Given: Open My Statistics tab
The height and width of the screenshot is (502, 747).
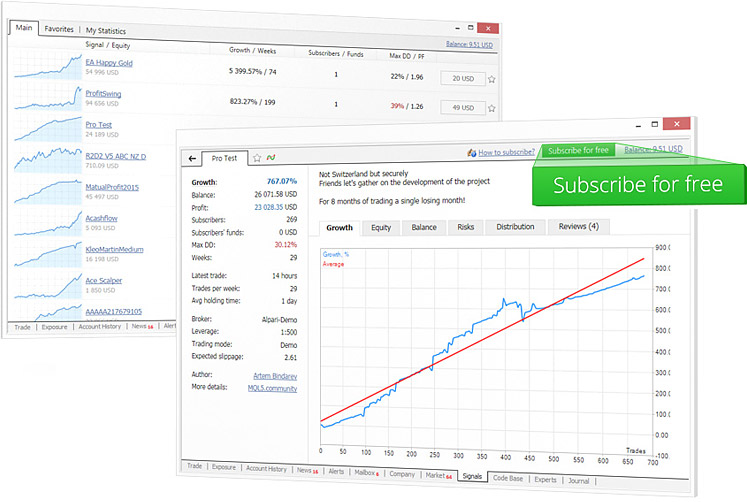Looking at the screenshot, I should coord(106,30).
